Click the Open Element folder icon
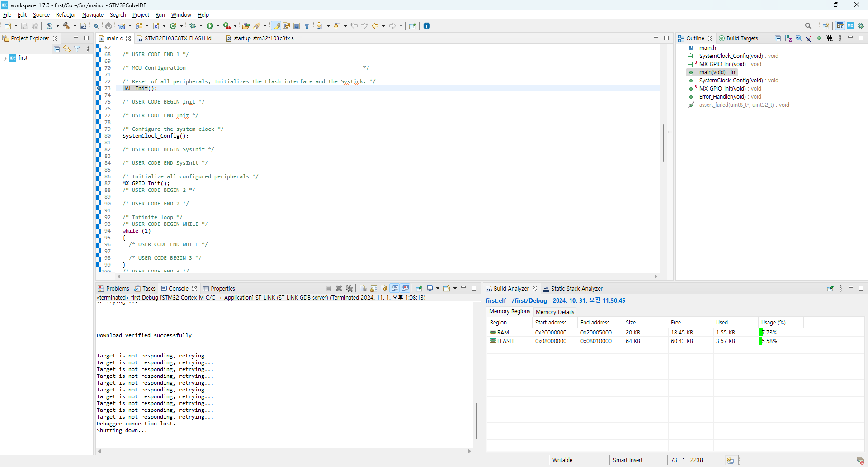This screenshot has height=467, width=868. click(245, 26)
